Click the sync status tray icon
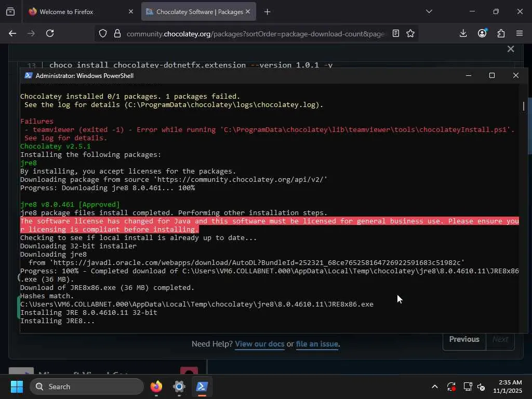 [x=451, y=387]
